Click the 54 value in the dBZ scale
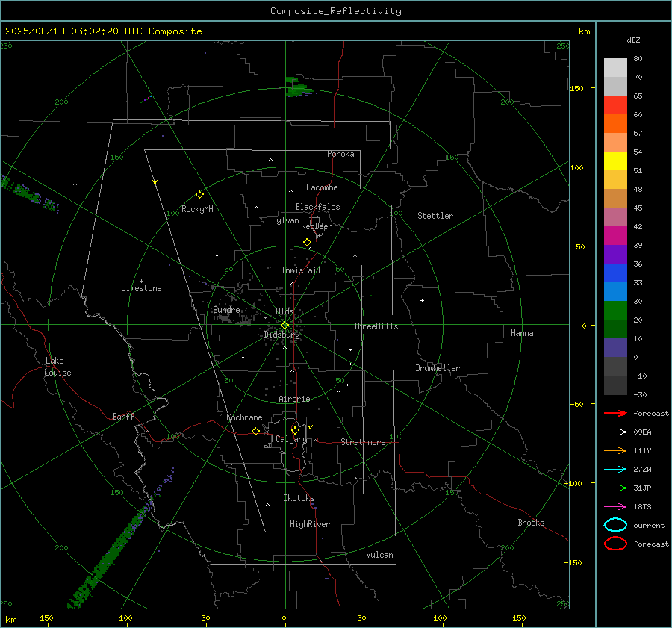The image size is (672, 628). pyautogui.click(x=638, y=152)
